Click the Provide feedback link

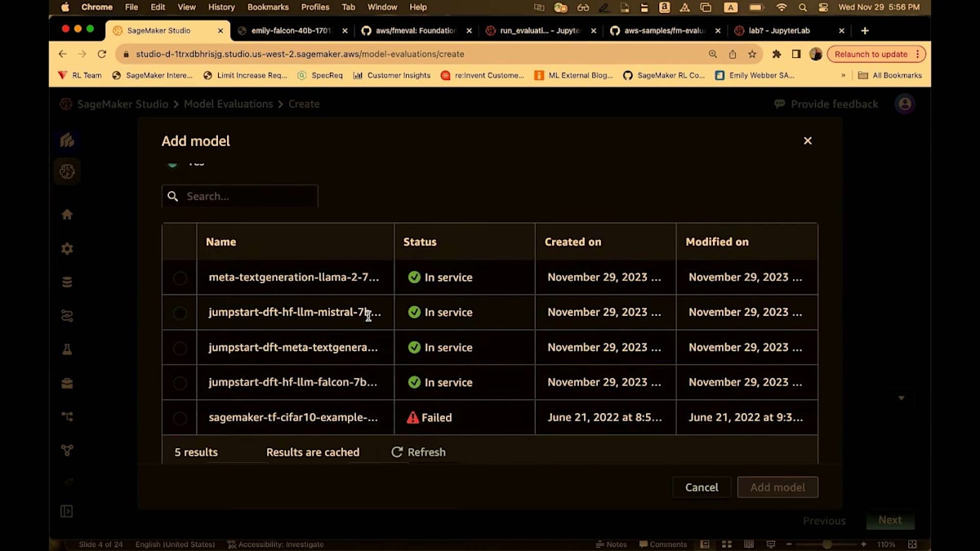[x=826, y=104]
